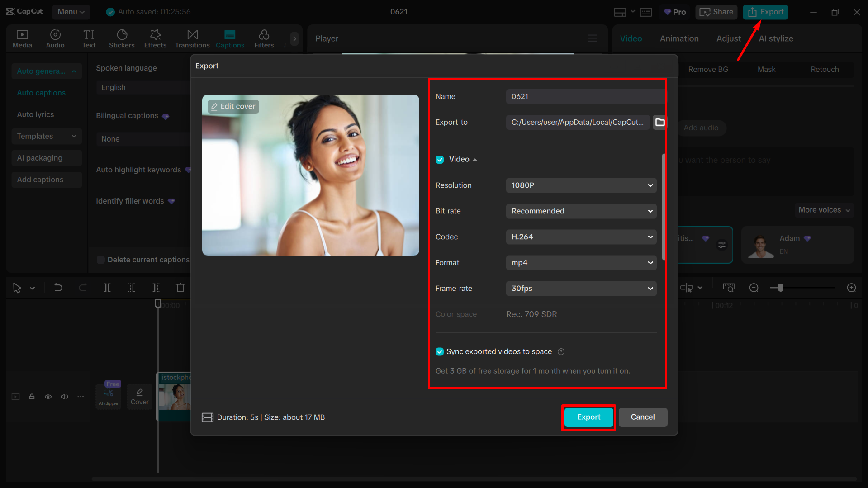Click the Share button
Screen dimensions: 868x488
tap(716, 12)
